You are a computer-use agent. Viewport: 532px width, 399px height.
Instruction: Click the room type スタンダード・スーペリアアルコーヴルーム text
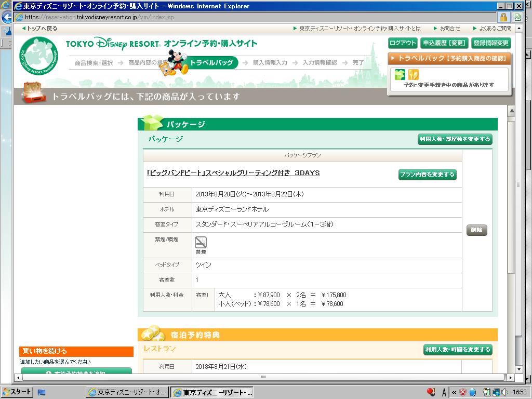(264, 224)
